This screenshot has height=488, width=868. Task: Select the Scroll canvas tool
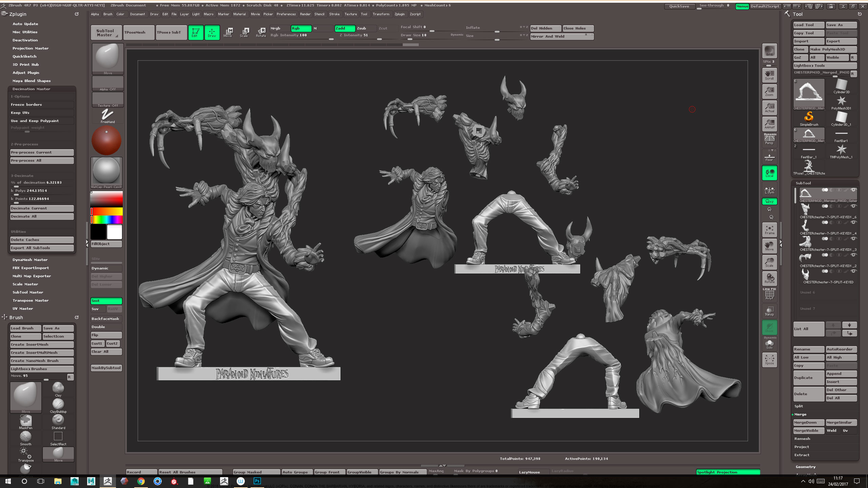point(769,75)
